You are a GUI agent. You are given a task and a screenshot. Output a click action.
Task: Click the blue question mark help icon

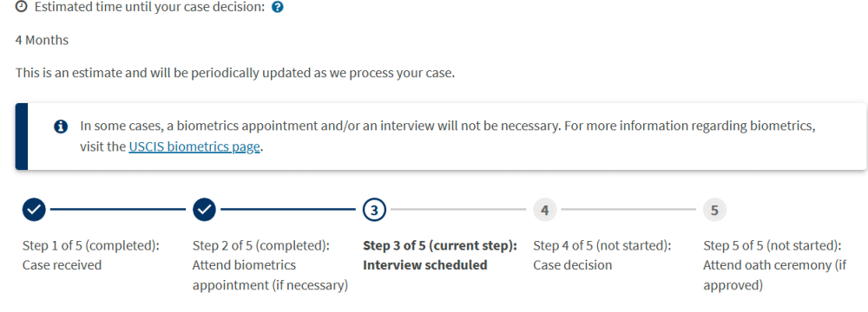click(278, 8)
